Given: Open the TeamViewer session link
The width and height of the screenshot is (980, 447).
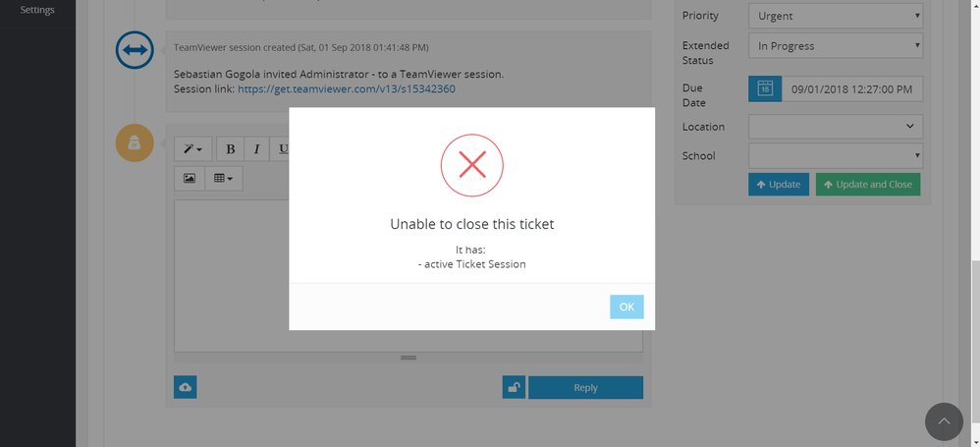Looking at the screenshot, I should point(346,89).
